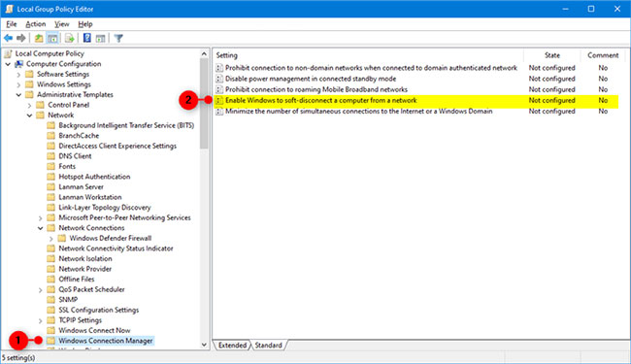Go back with the Back arrow toolbar icon
Viewport: 631px width, 364px height.
[x=8, y=38]
